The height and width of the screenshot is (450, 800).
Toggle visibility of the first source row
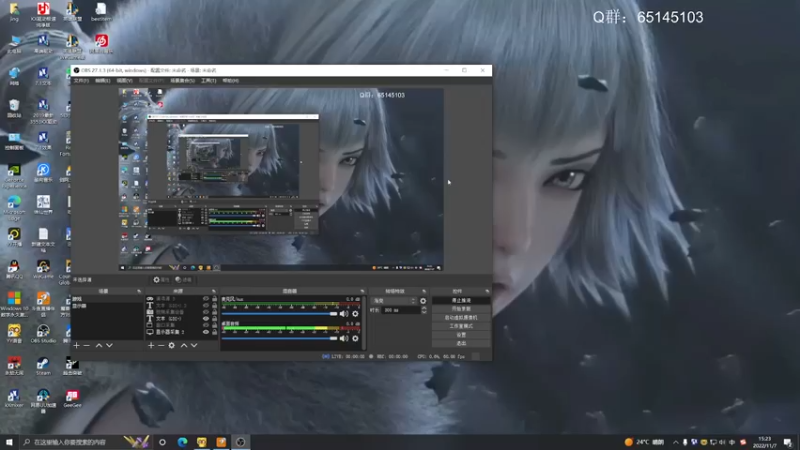(x=206, y=299)
